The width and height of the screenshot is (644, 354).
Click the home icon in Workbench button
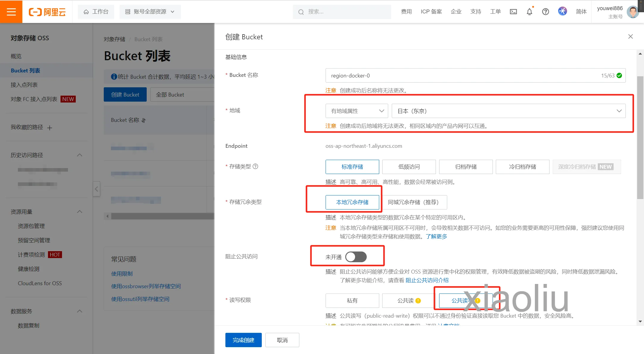[86, 12]
